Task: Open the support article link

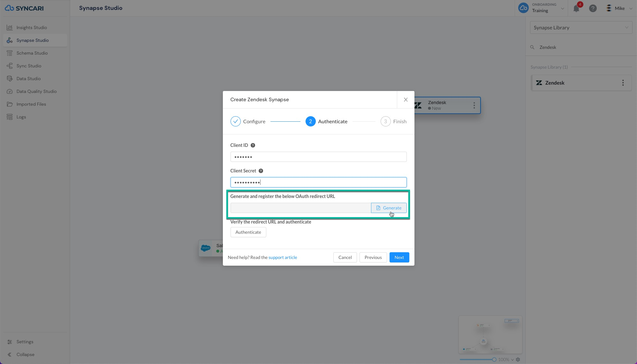Action: 283,257
